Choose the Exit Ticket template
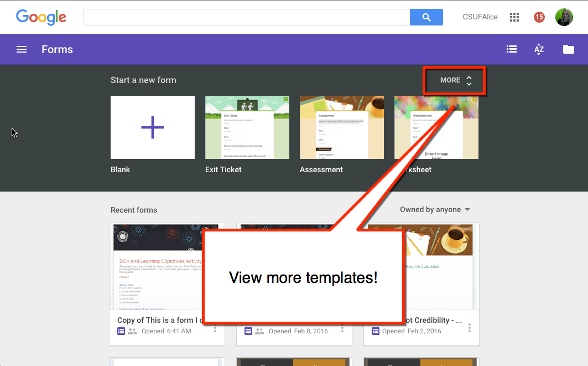Viewport: 588px width, 366px height. pyautogui.click(x=247, y=127)
